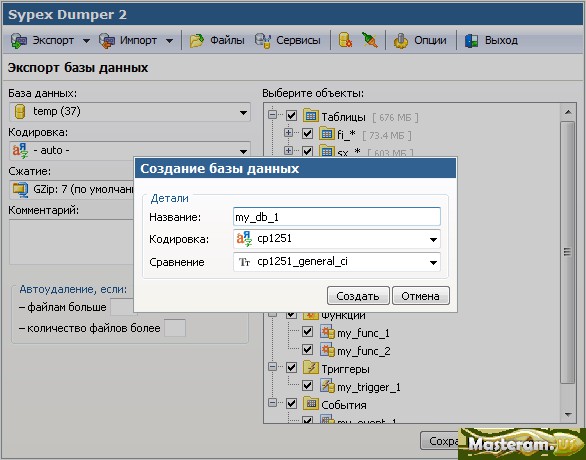Viewport: 586px width, 460px height.
Task: Click the create database icon in toolbar
Action: point(345,40)
